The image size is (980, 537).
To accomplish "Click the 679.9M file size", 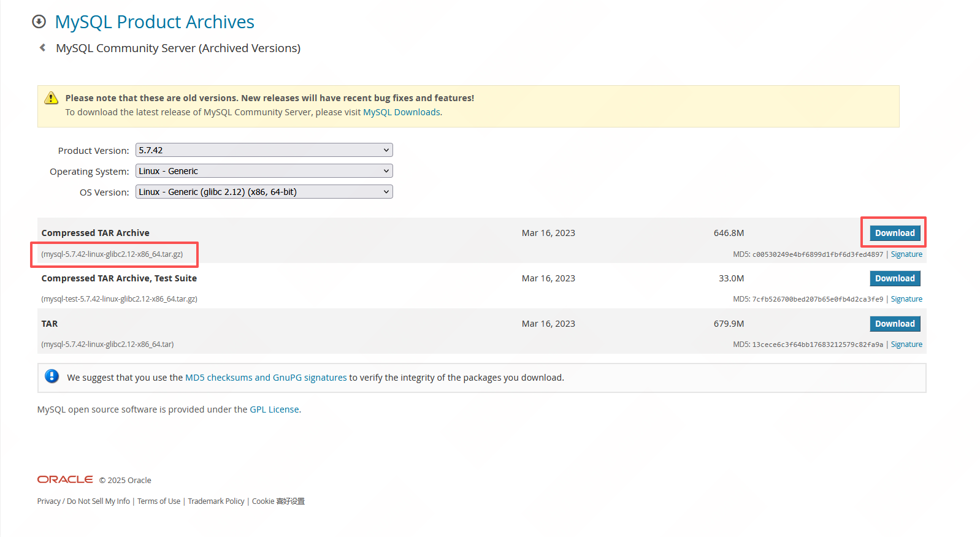I will coord(729,324).
